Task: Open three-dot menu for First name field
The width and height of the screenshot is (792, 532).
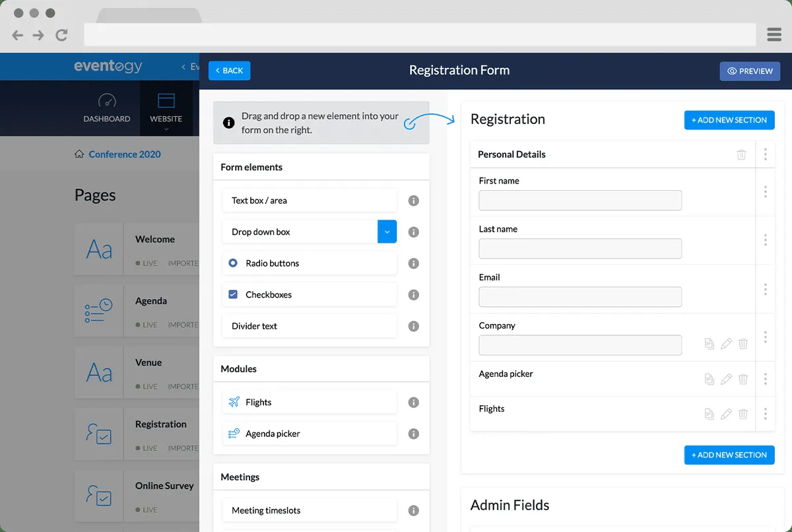Action: 765,191
